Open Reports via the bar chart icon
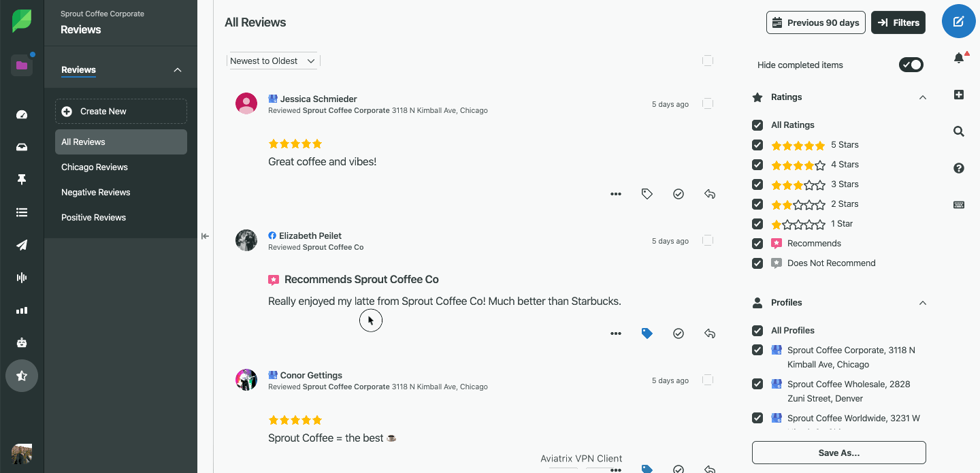 [x=22, y=310]
